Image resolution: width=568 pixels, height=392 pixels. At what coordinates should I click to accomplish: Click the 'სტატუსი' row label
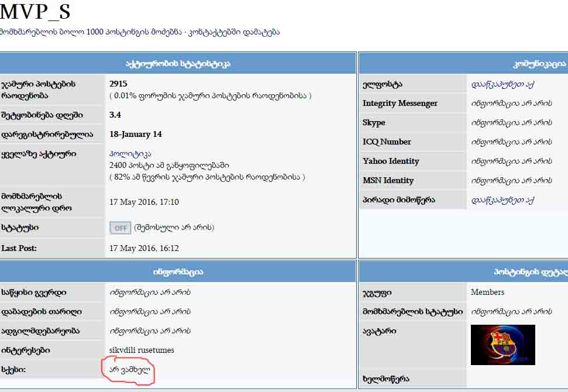coord(20,228)
